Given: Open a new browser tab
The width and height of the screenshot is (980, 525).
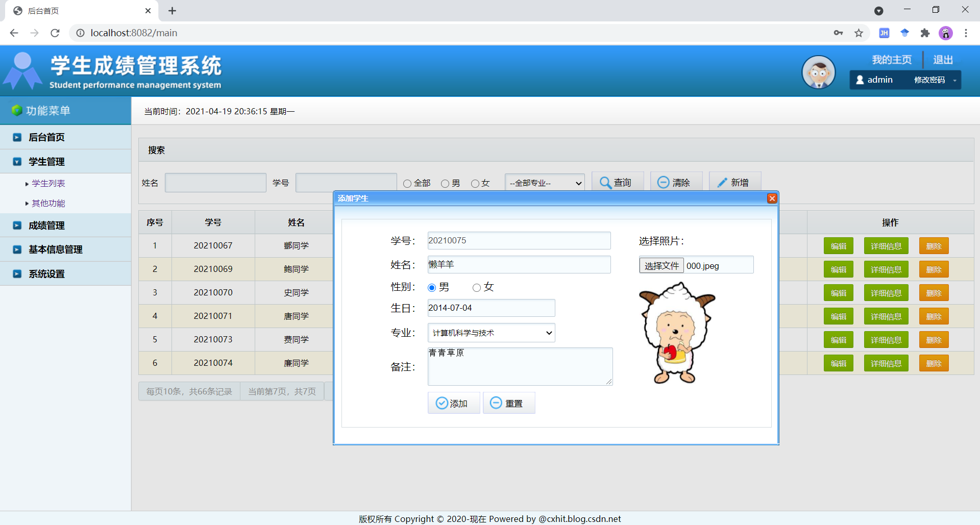Looking at the screenshot, I should point(173,11).
